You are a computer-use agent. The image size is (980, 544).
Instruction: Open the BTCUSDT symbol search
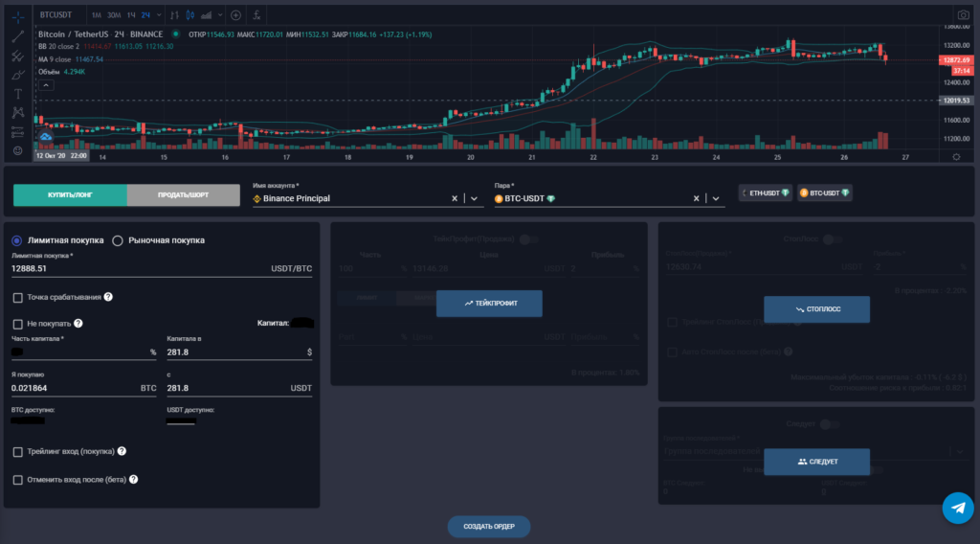click(56, 15)
